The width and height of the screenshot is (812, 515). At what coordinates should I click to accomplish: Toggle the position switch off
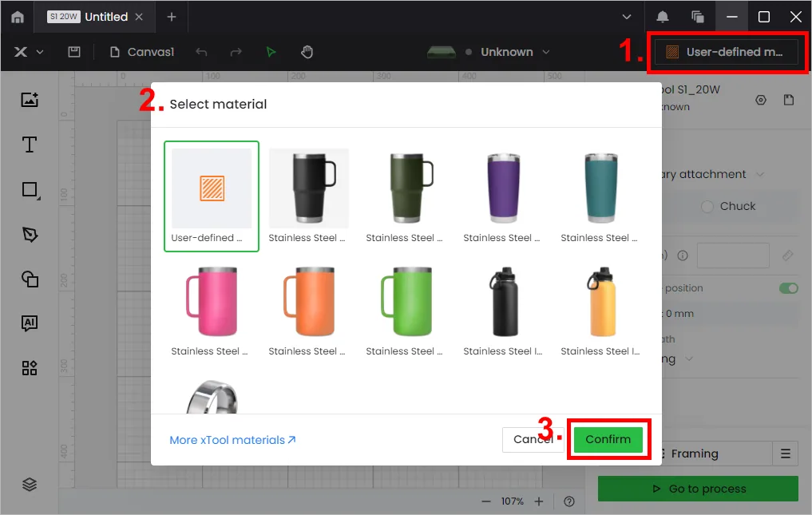click(788, 288)
